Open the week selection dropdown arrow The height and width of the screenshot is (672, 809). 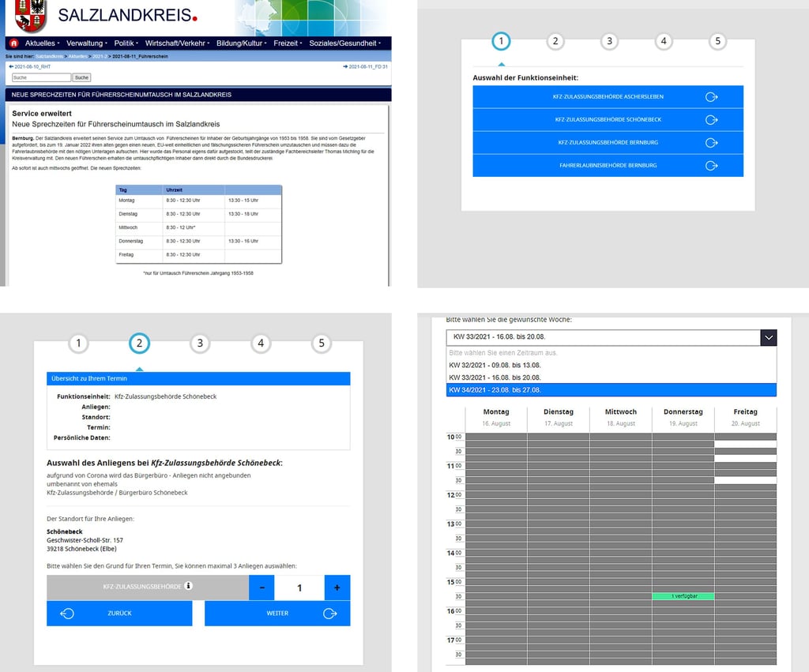768,338
